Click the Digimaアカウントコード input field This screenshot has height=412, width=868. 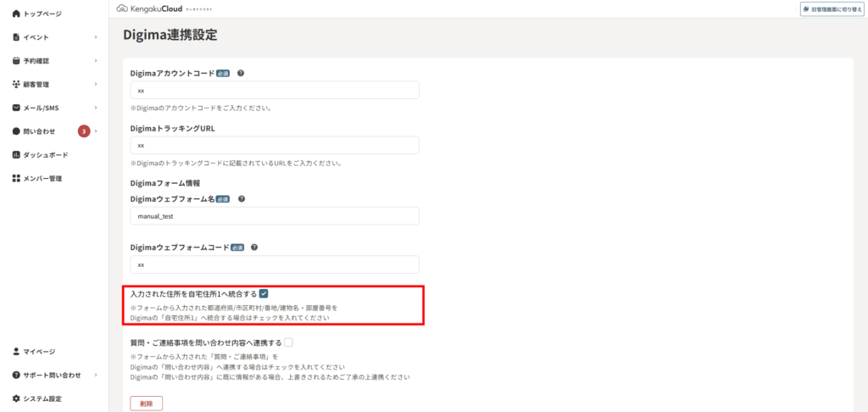[275, 90]
